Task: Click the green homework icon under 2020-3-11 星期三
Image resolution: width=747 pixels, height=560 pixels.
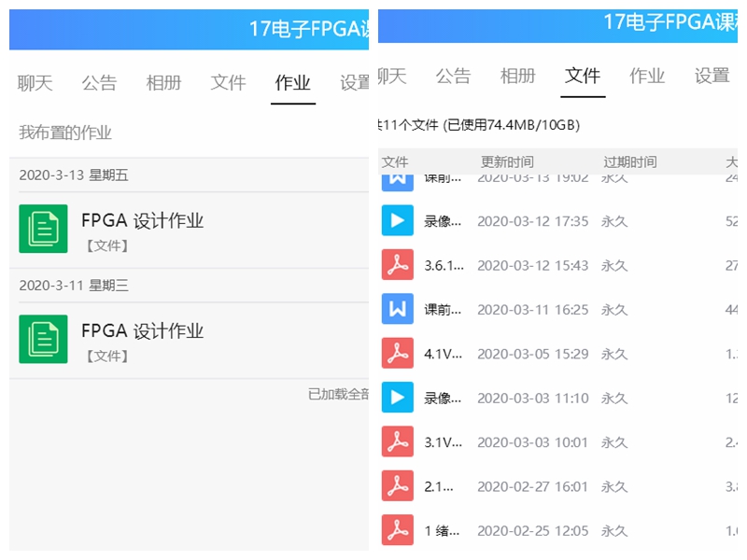Action: (x=43, y=339)
